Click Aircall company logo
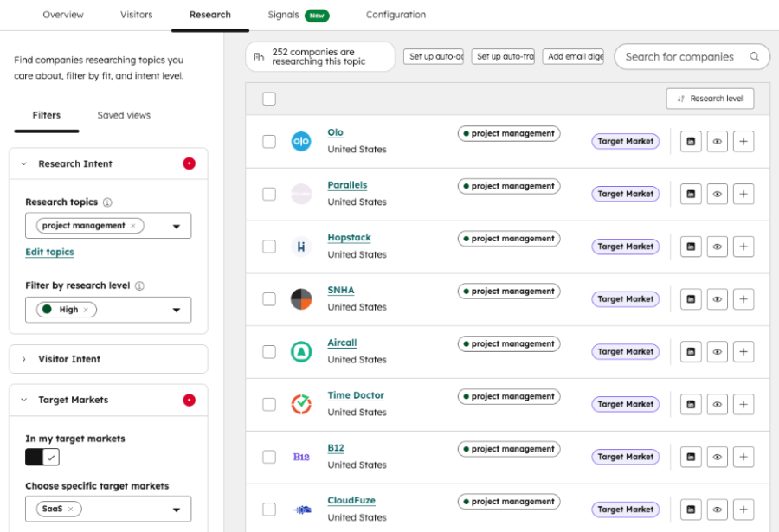 pos(301,352)
